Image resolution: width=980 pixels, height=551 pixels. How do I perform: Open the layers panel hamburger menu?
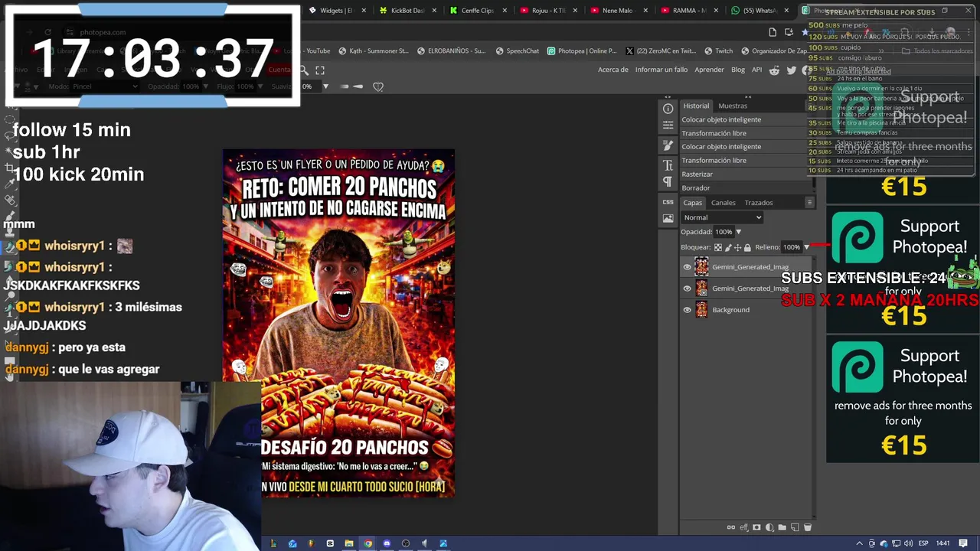pos(809,203)
